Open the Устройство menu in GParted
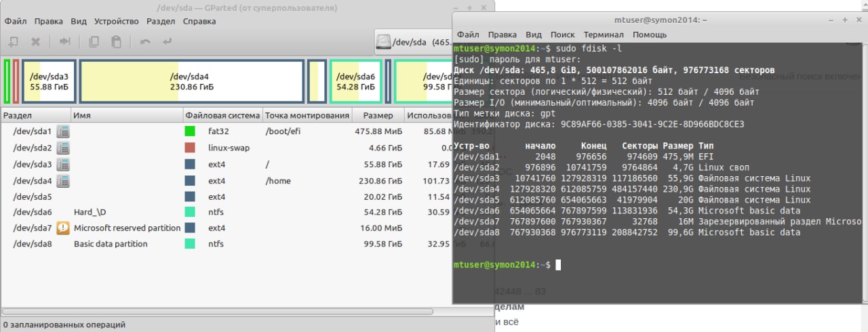The width and height of the screenshot is (868, 332). 117,21
